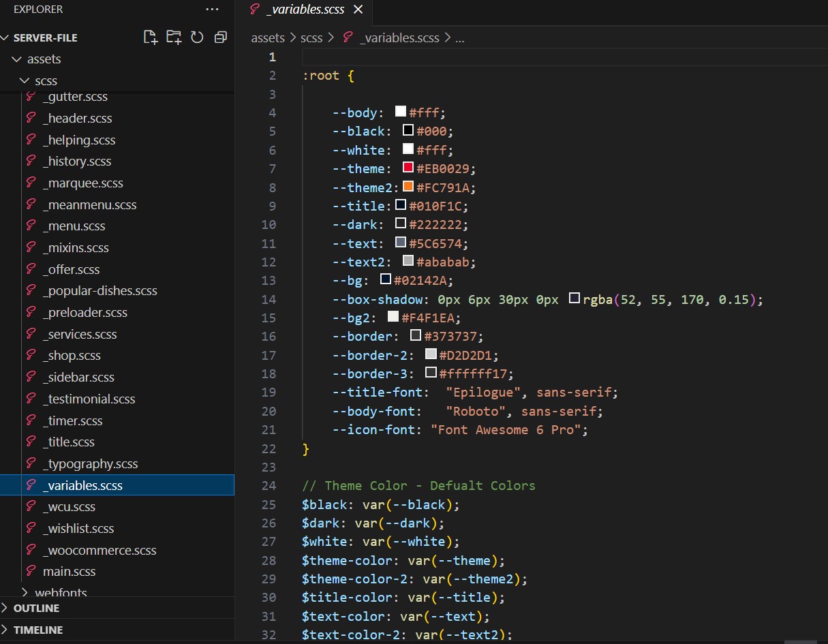Click the scss breadcrumb segment
The height and width of the screenshot is (644, 828).
point(311,38)
